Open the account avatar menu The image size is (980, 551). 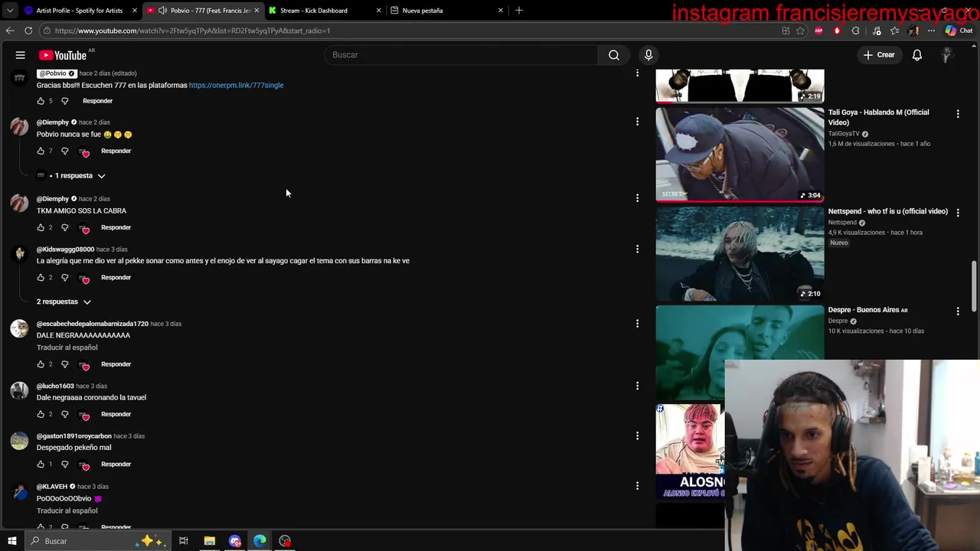pyautogui.click(x=947, y=55)
